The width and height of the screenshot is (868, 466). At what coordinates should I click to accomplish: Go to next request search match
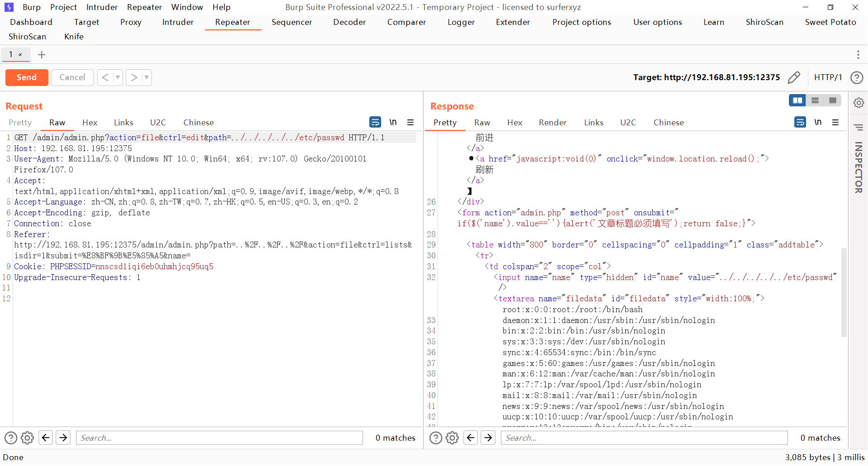point(63,437)
